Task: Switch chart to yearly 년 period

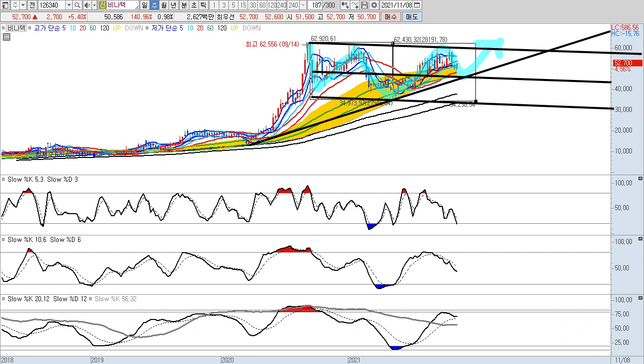Action: tap(174, 5)
